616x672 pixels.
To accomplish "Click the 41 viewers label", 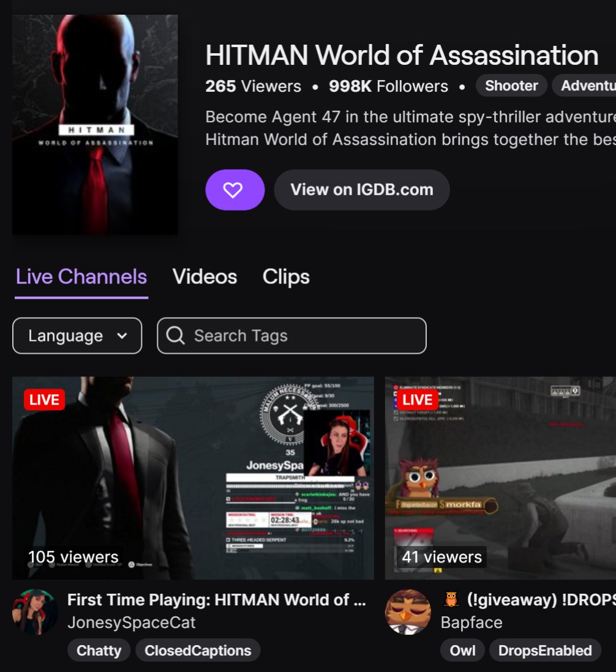I will tap(441, 557).
